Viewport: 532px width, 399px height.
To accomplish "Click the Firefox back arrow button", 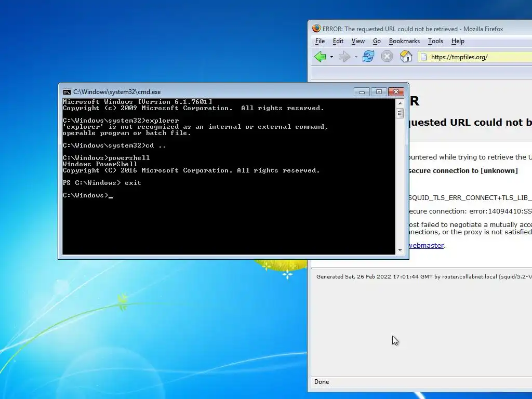I will coord(320,57).
